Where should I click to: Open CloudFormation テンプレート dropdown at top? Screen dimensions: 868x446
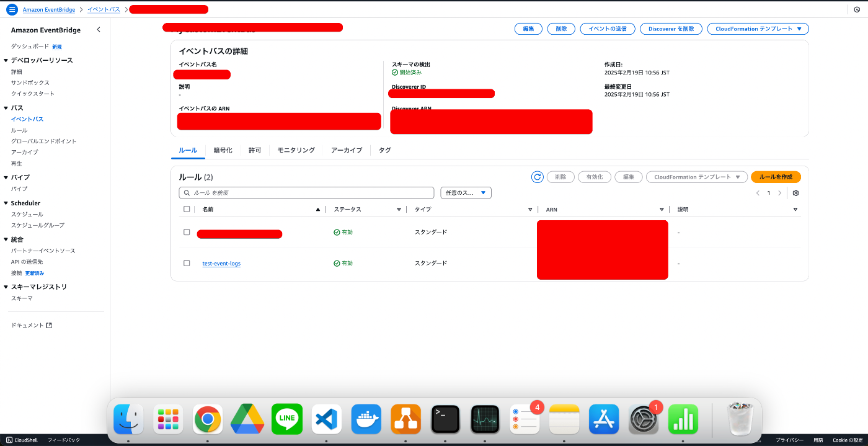(758, 29)
